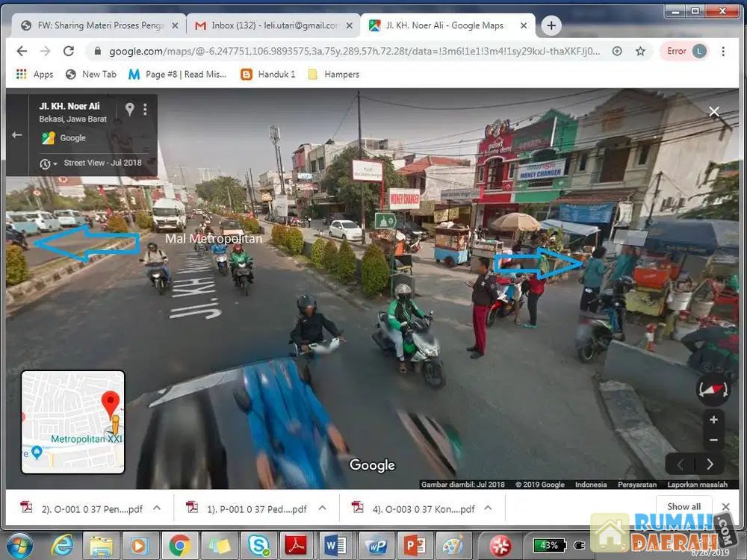The height and width of the screenshot is (560, 747).
Task: Bookmark this page with the star icon
Action: (x=640, y=51)
